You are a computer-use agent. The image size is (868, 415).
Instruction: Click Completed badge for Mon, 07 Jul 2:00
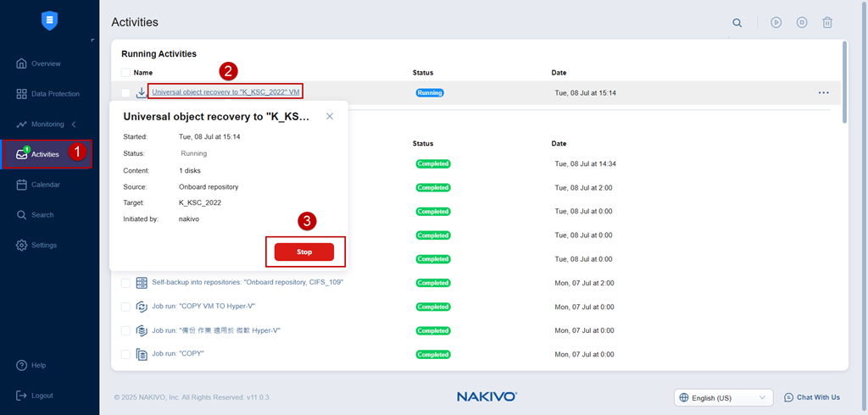tap(433, 283)
